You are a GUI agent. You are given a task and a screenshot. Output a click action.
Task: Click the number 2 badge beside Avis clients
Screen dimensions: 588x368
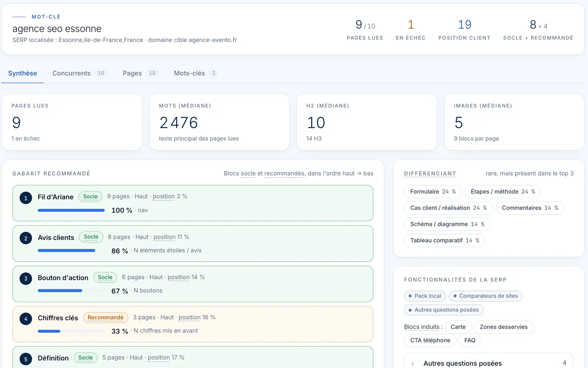click(26, 239)
